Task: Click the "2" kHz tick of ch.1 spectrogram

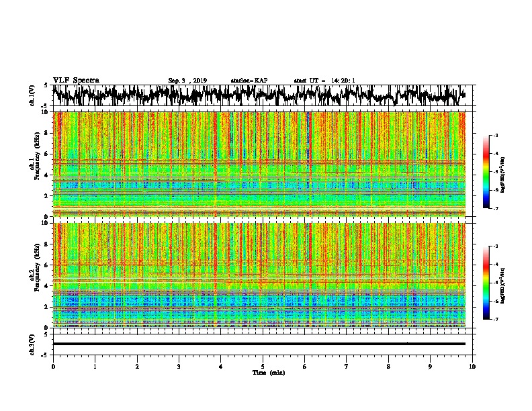Action: (47, 196)
